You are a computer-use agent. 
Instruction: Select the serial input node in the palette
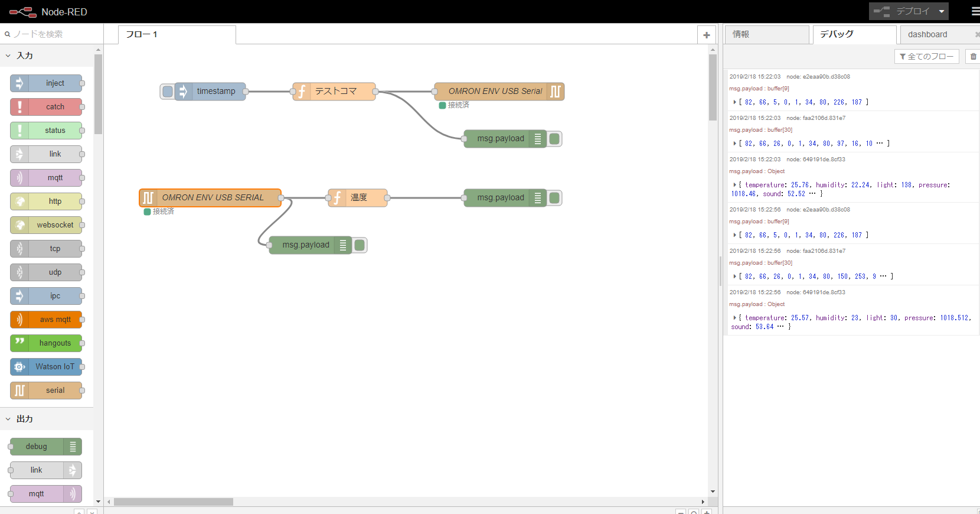(x=47, y=391)
